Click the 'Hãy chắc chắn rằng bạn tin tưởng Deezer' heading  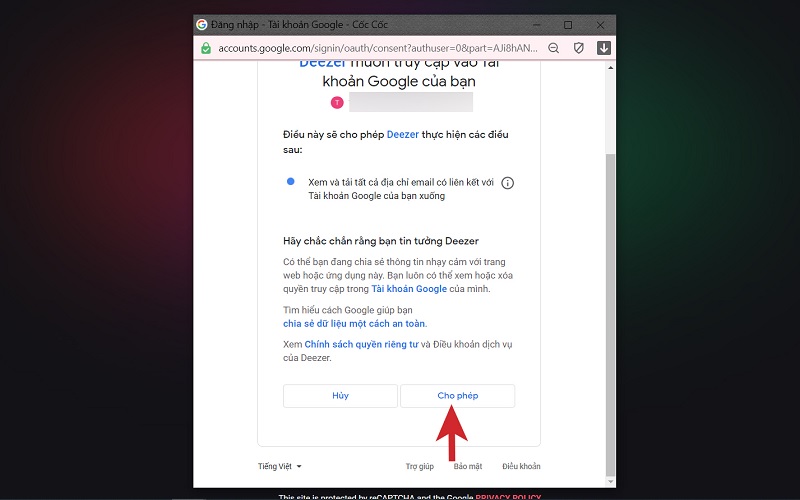click(x=381, y=241)
